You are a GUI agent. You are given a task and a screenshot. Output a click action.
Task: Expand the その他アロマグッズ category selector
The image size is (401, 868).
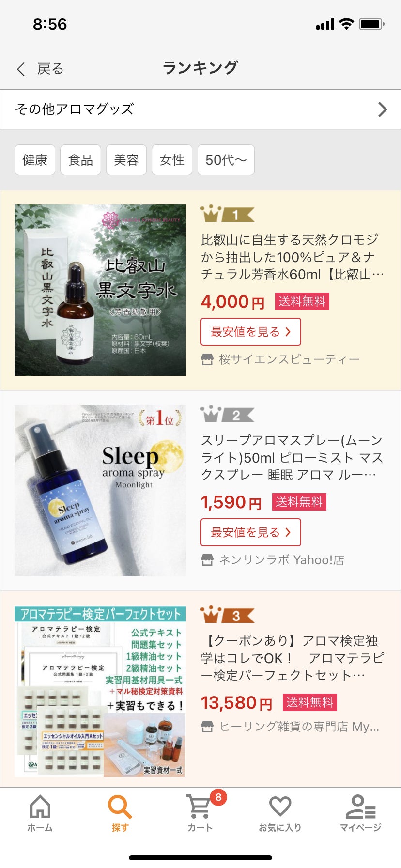point(200,109)
